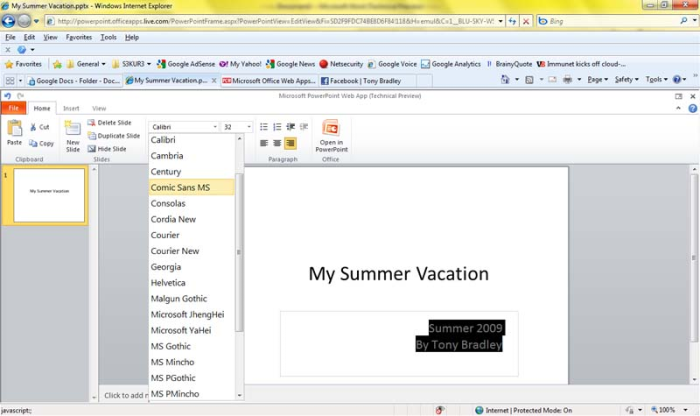This screenshot has height=416, width=700.
Task: Open the browser Help menu
Action: coord(132,37)
